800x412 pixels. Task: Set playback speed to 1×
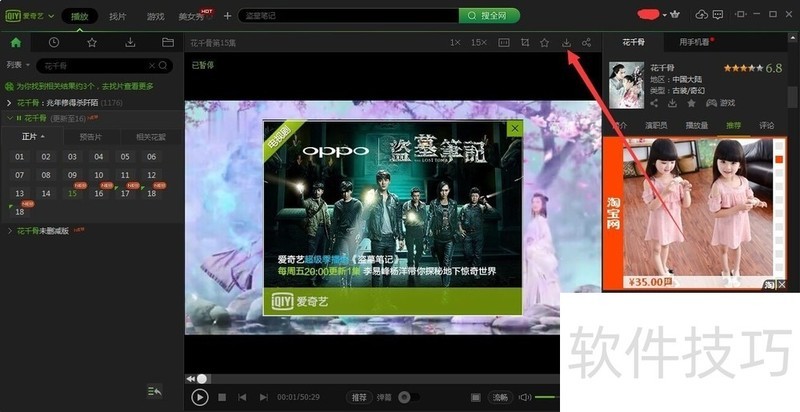click(455, 43)
